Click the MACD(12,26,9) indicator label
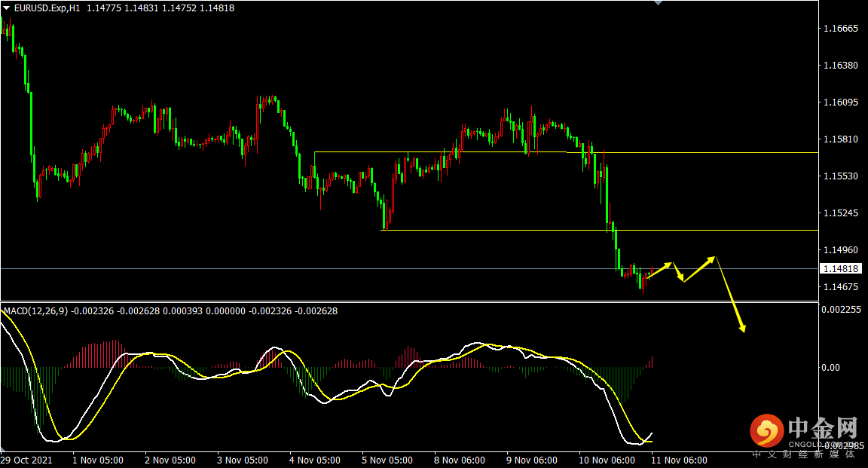Viewport: 868px width, 468px height. 36,311
